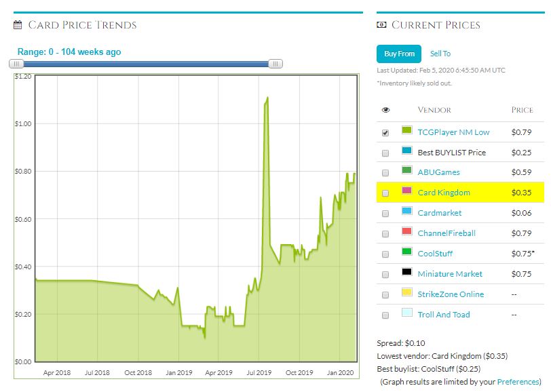Click the Price column header
This screenshot has height=392, width=551.
522,110
